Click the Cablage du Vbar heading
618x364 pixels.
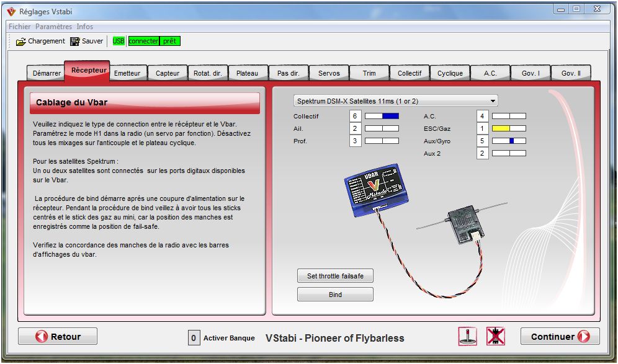pos(72,102)
